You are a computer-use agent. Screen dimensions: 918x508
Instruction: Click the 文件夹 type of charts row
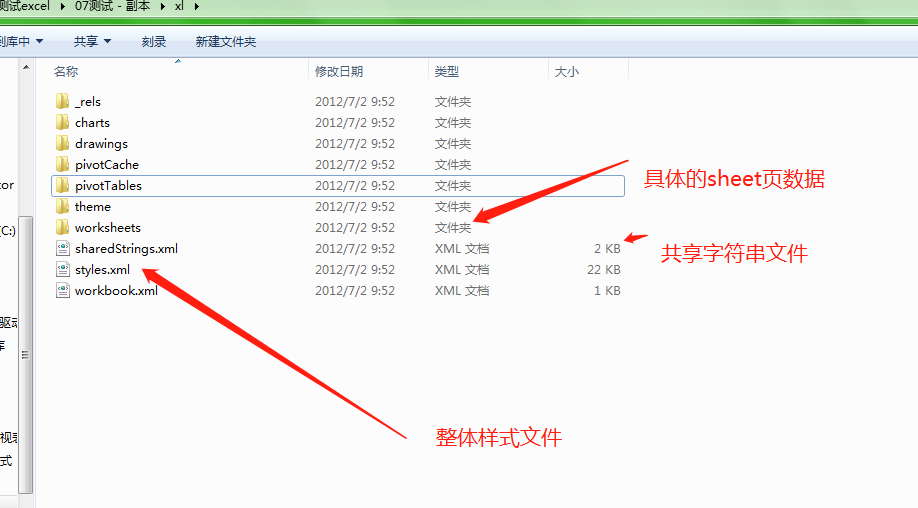[x=453, y=122]
